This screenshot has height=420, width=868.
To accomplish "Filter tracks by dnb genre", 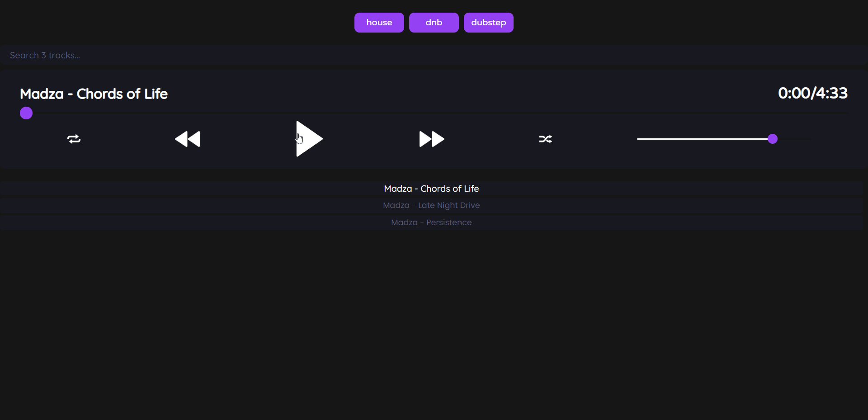I will click(x=434, y=23).
